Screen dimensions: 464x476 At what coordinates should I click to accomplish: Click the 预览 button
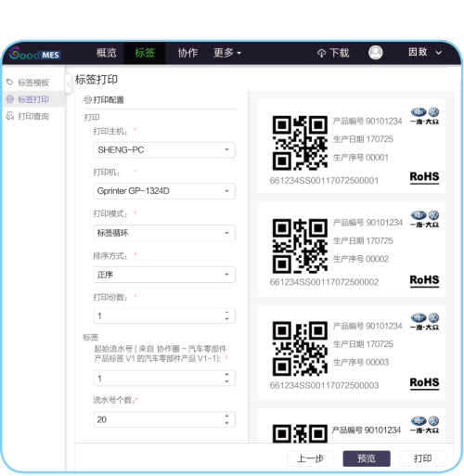(367, 458)
